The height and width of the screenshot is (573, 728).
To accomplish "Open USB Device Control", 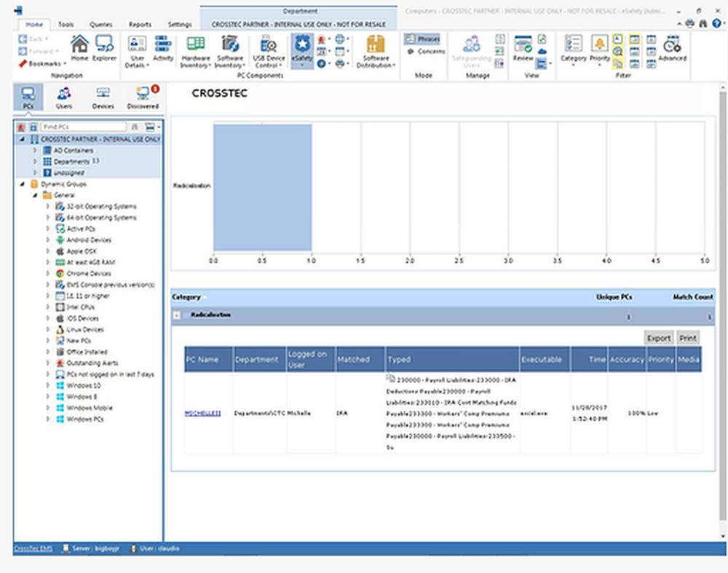I will point(269,51).
